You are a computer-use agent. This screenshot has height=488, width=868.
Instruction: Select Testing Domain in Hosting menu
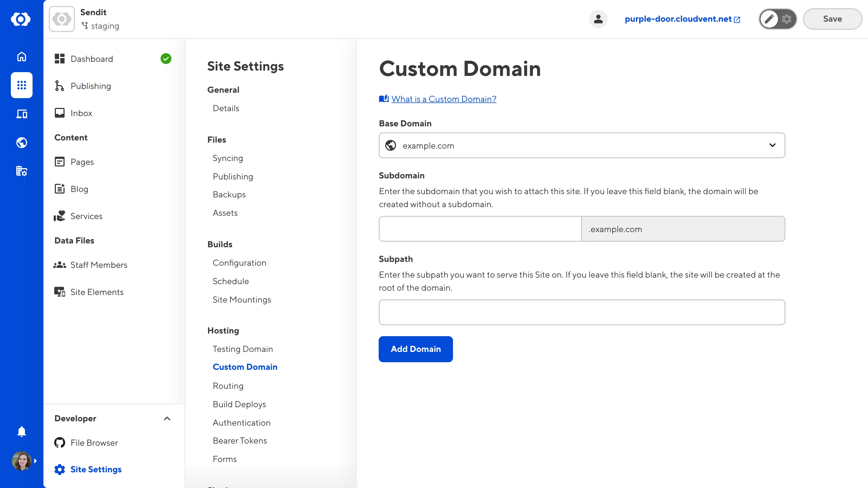242,349
